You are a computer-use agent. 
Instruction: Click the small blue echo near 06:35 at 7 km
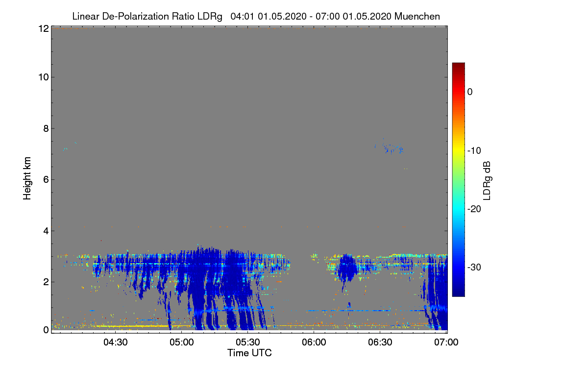(x=392, y=148)
